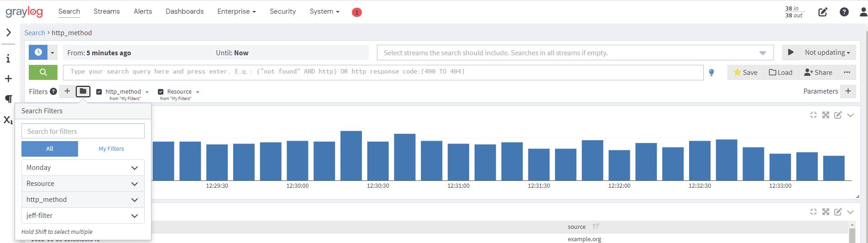Viewport: 868px width, 243px height.
Task: Open the sidebar description info icon
Action: 8,58
